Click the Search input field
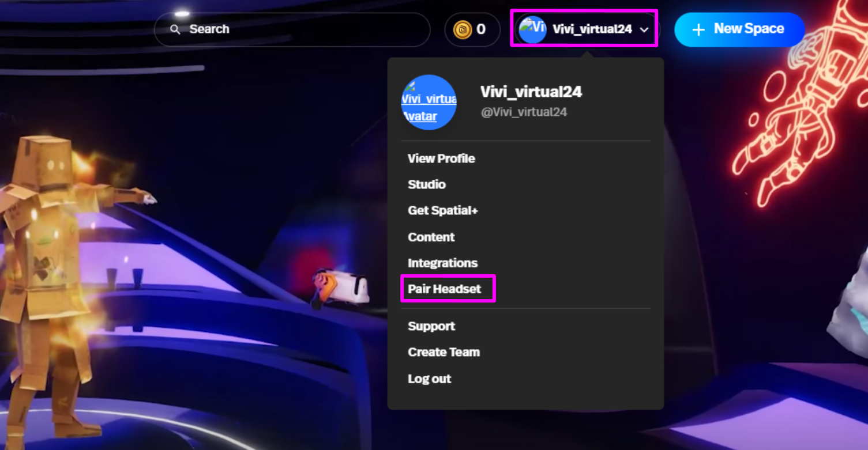This screenshot has height=450, width=868. (x=292, y=29)
